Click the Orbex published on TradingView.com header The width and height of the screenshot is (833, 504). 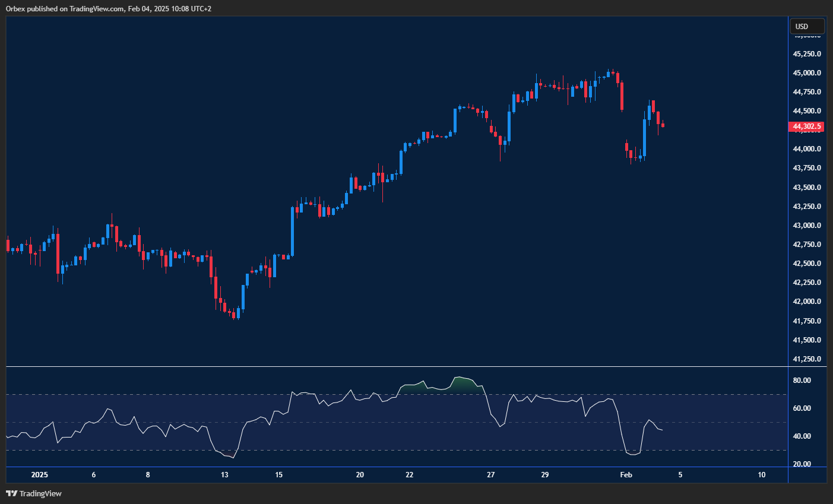(108, 9)
